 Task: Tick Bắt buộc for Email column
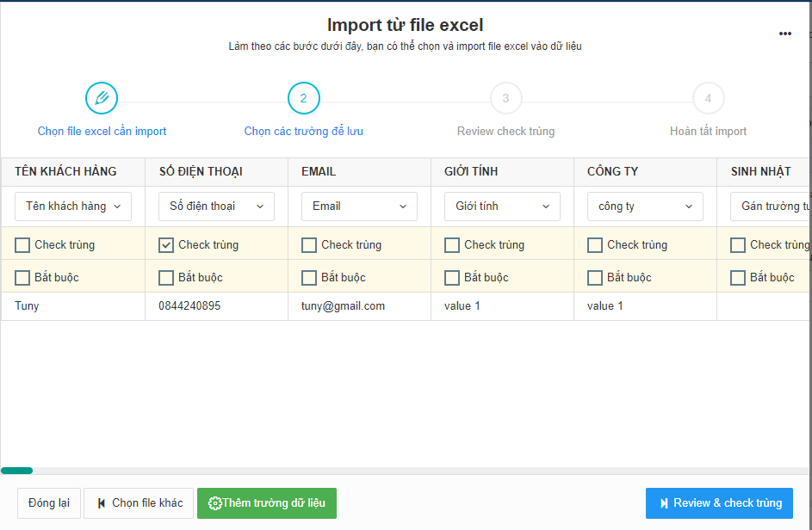(x=308, y=277)
